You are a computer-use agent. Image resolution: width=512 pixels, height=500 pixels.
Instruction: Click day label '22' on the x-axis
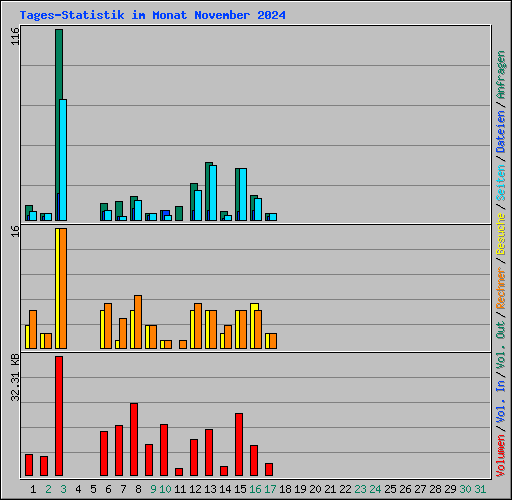(345, 489)
